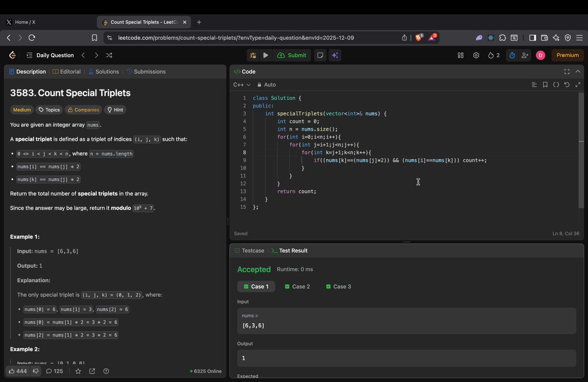Select Case 3 result
Image resolution: width=588 pixels, height=382 pixels.
click(338, 286)
